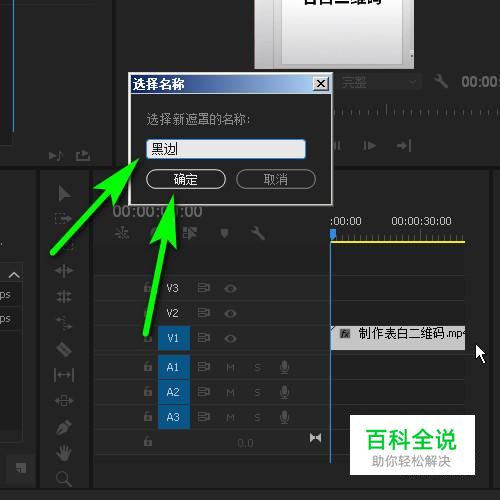Target the A2 track header
The height and width of the screenshot is (500, 500).
174,392
